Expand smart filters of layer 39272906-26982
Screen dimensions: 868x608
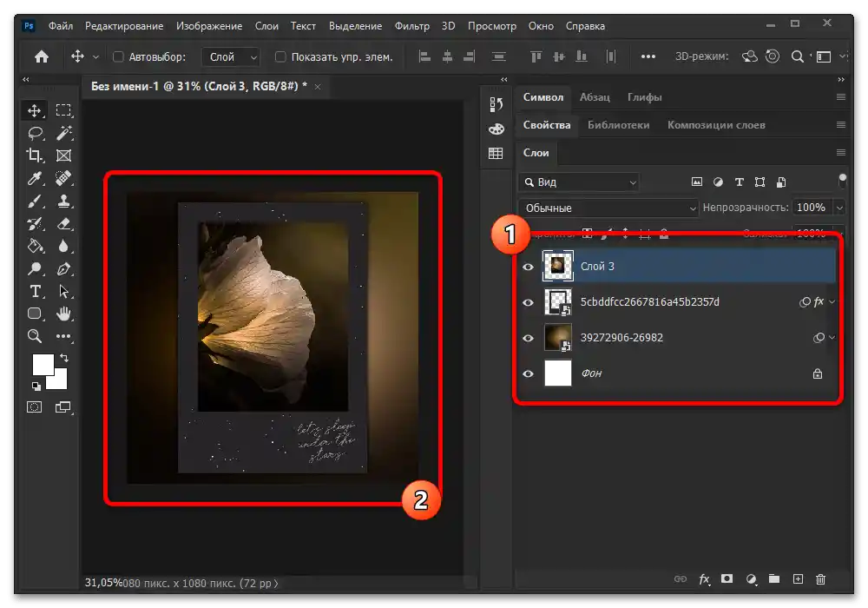point(832,337)
